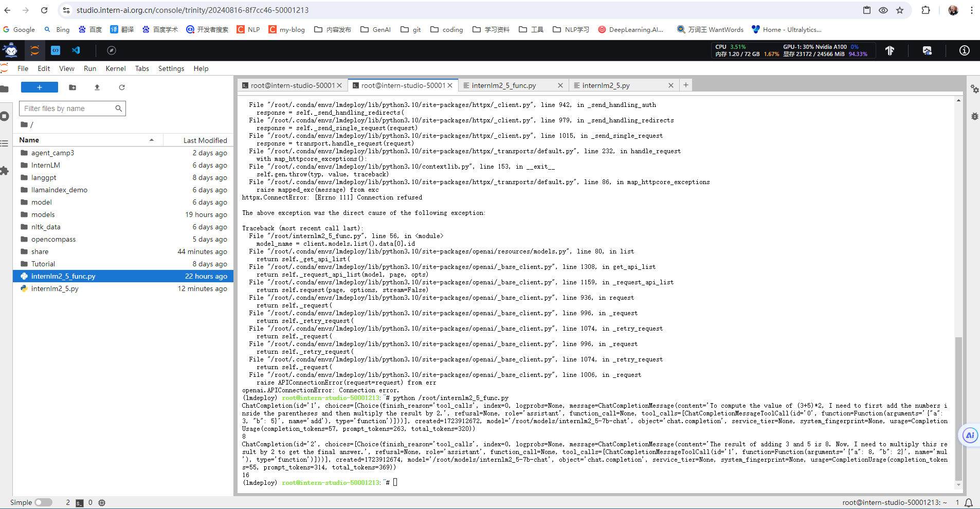This screenshot has height=509, width=980.
Task: Close the internlm2_5.py tab
Action: [x=671, y=85]
